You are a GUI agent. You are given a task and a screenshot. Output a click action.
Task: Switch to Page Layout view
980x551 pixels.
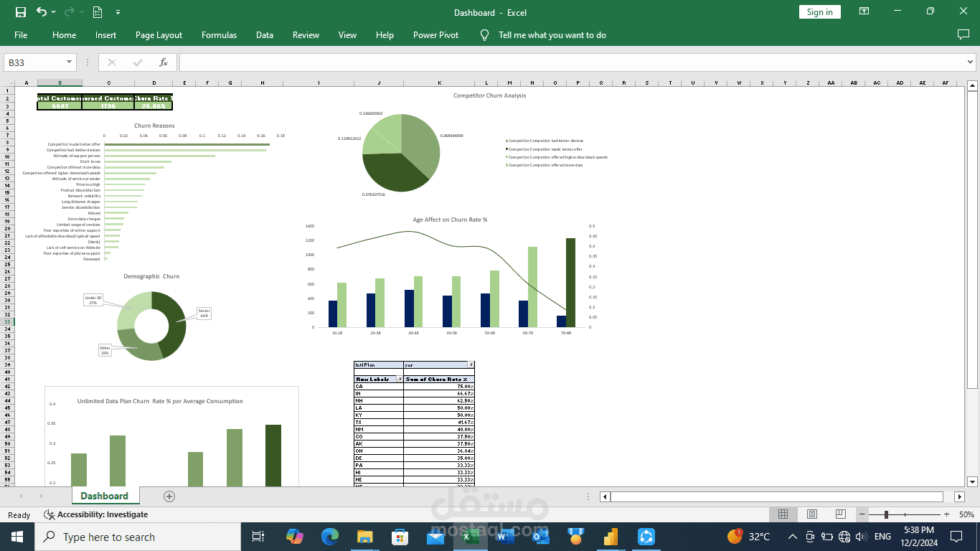click(812, 514)
